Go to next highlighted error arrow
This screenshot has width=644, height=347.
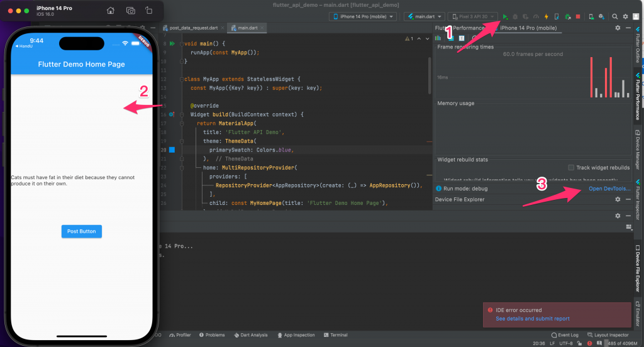click(427, 38)
